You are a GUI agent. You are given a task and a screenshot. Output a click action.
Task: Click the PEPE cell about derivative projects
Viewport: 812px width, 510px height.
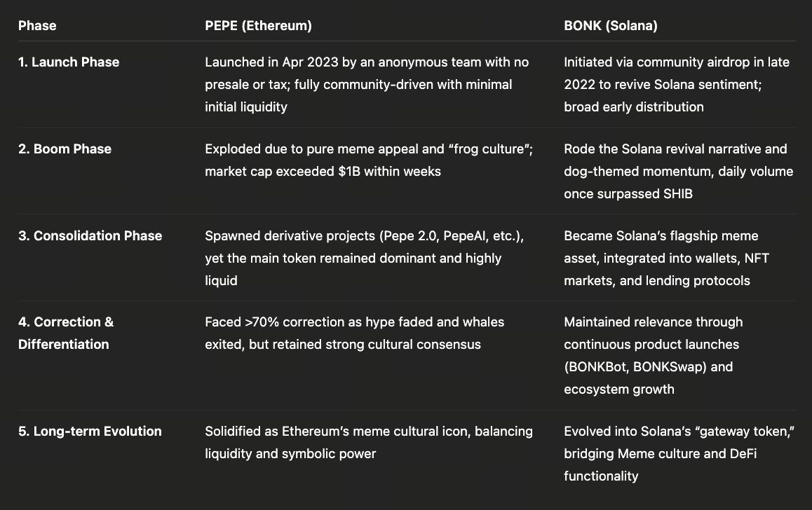coord(364,258)
